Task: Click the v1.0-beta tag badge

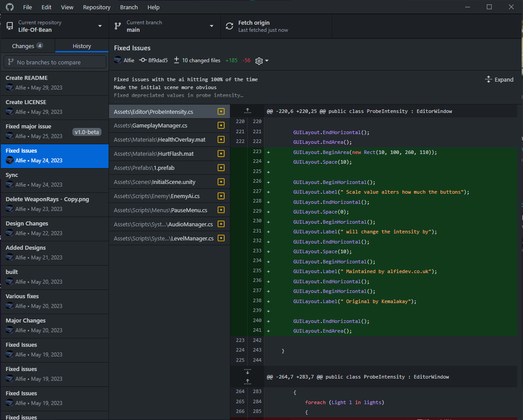Action: 87,132
